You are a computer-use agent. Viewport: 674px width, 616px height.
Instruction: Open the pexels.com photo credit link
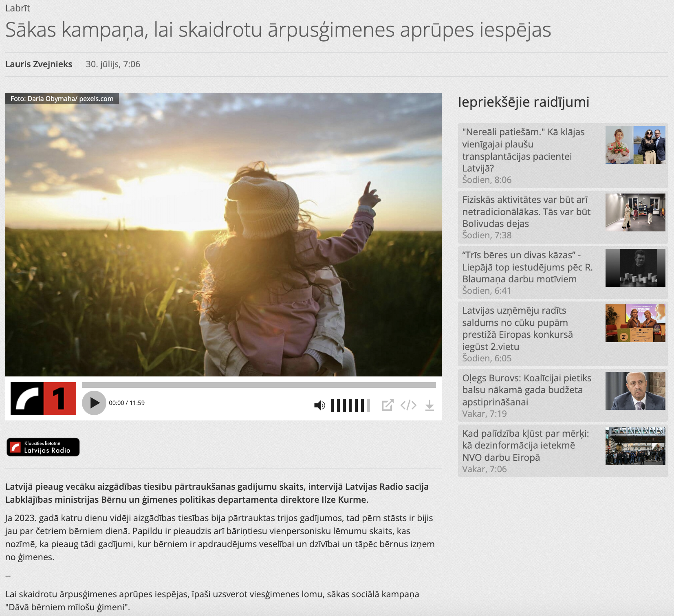pyautogui.click(x=97, y=98)
